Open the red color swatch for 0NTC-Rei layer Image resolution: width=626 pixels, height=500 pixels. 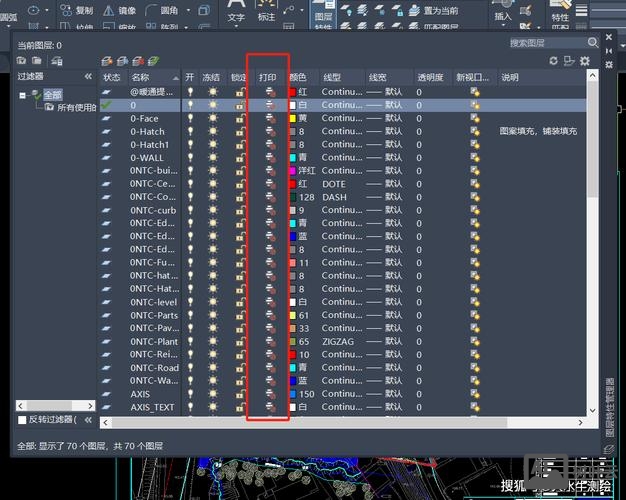pos(292,354)
